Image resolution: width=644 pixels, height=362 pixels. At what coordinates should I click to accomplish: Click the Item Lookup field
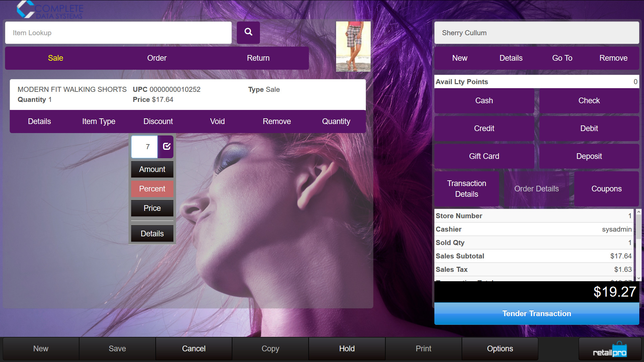(x=118, y=33)
